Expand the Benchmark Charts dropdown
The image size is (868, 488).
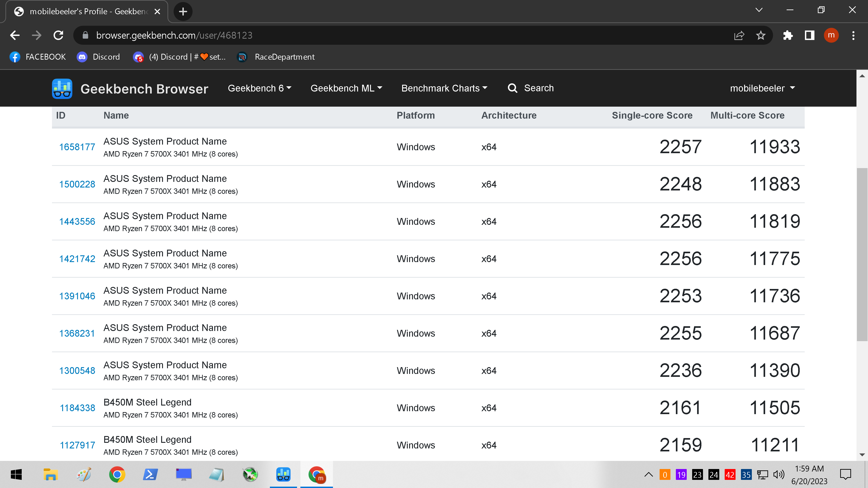(444, 88)
